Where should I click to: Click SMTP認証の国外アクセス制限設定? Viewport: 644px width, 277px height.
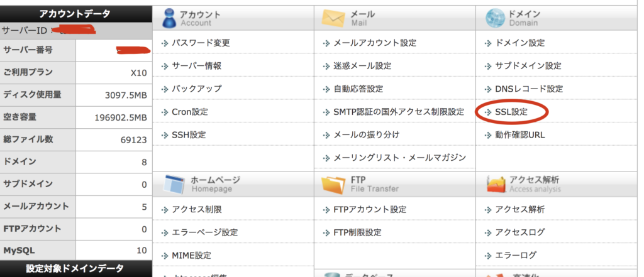398,112
